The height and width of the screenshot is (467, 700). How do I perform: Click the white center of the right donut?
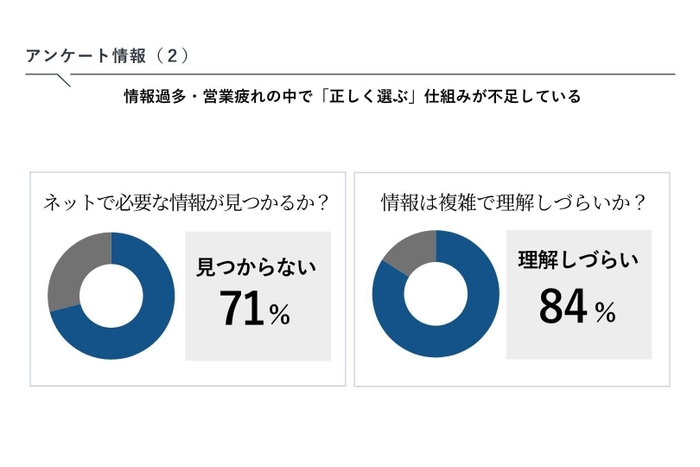coord(436,294)
